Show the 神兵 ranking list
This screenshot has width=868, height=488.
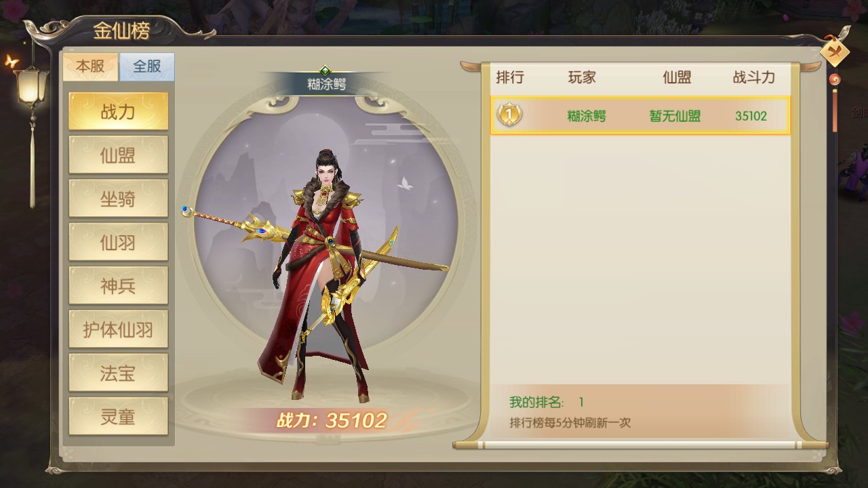[118, 286]
